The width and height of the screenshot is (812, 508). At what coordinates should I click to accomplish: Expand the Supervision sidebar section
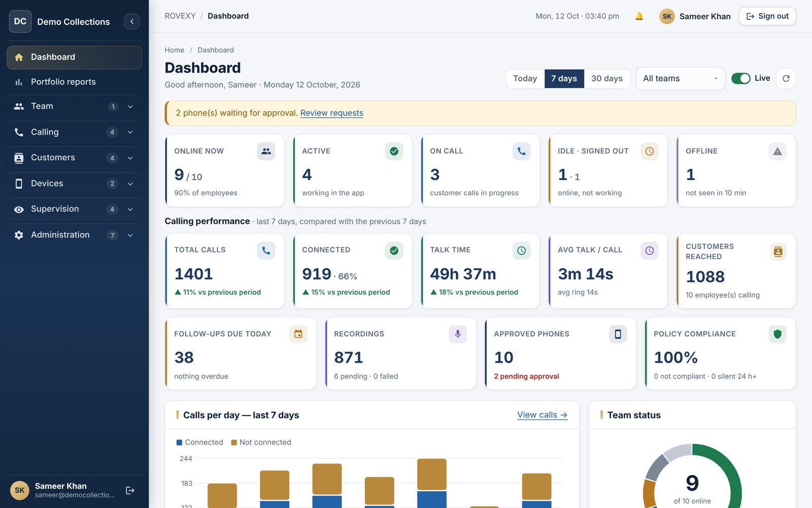[x=74, y=209]
